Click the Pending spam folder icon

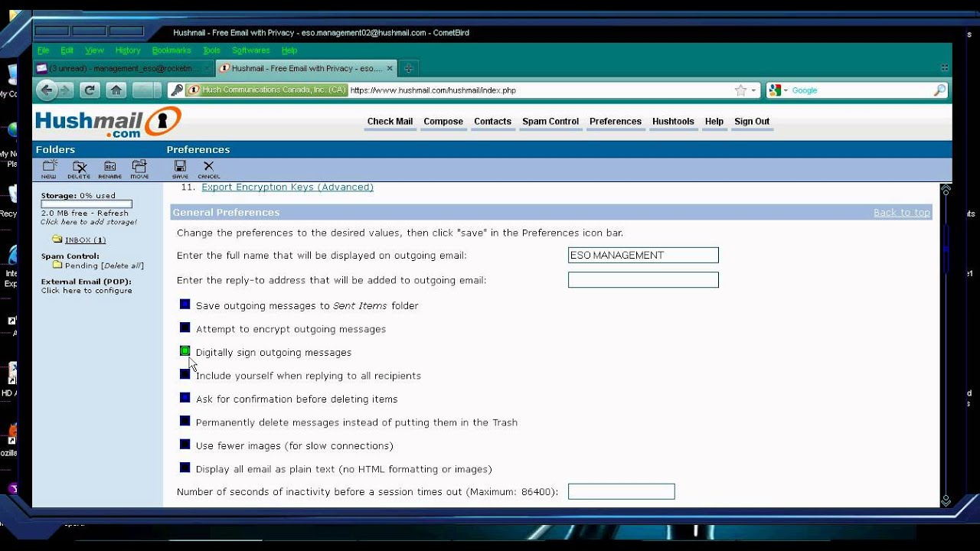[57, 265]
